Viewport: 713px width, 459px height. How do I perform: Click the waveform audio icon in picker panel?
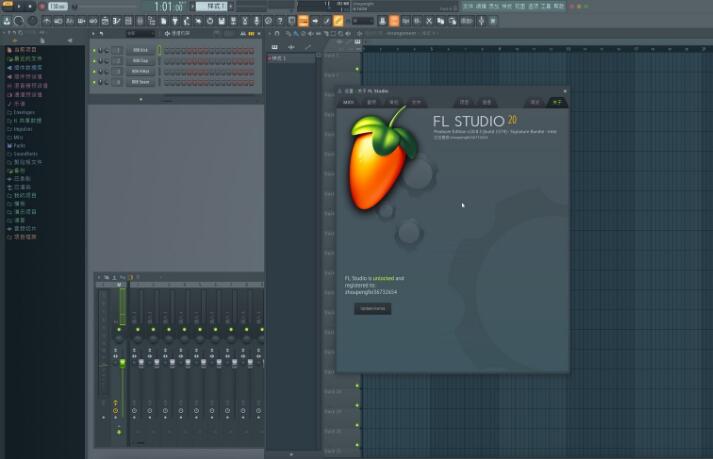291,47
